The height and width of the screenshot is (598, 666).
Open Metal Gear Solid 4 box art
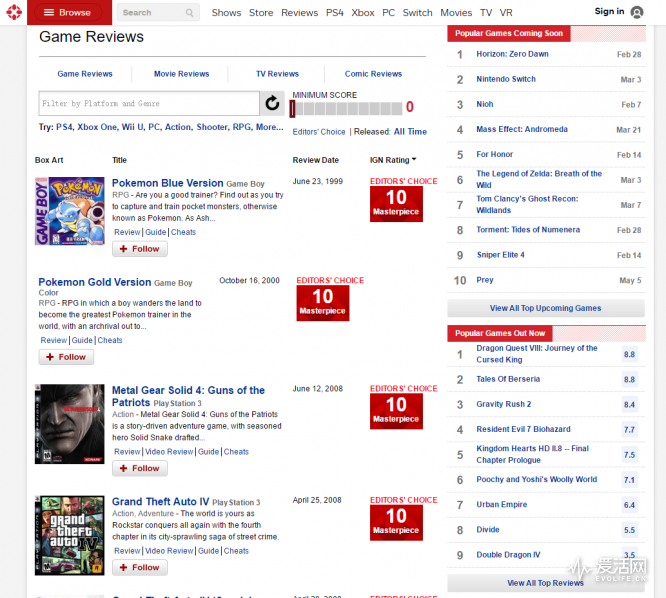(x=70, y=424)
